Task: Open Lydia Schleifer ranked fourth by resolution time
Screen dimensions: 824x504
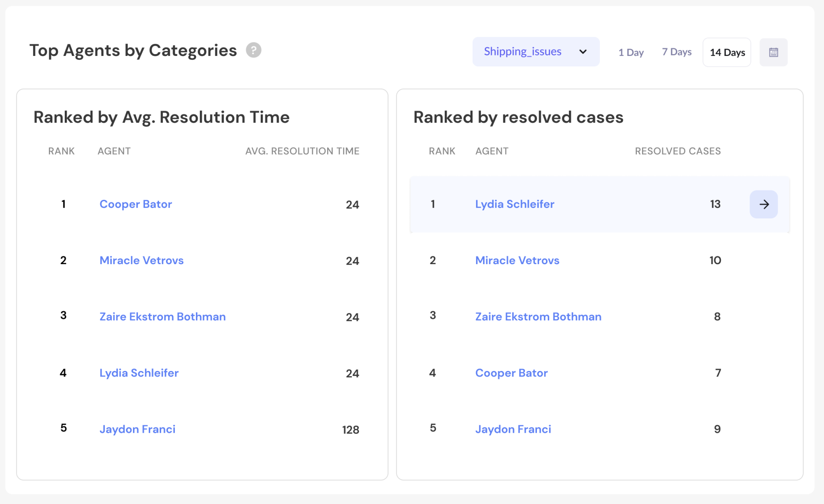Action: pos(139,373)
